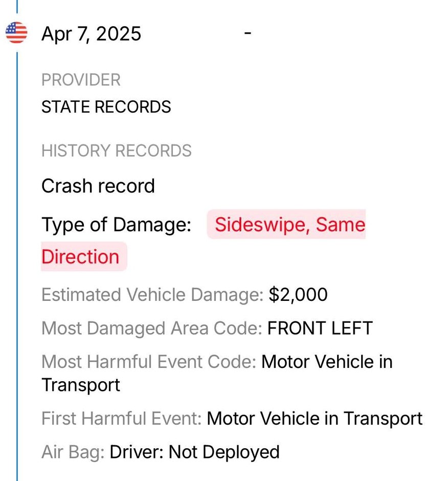Image resolution: width=448 pixels, height=481 pixels.
Task: Click the Estimated Vehicle Damage label
Action: [x=152, y=295]
